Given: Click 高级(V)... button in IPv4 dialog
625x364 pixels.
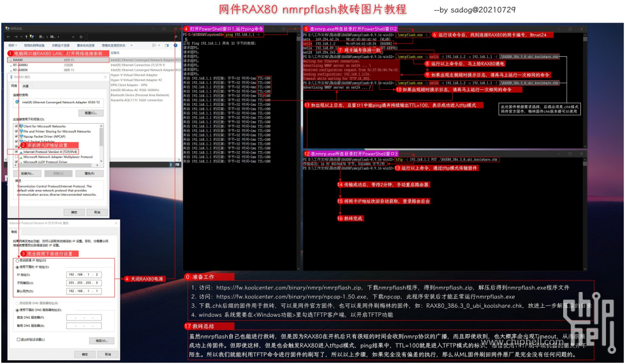Looking at the screenshot, I should coord(101,341).
